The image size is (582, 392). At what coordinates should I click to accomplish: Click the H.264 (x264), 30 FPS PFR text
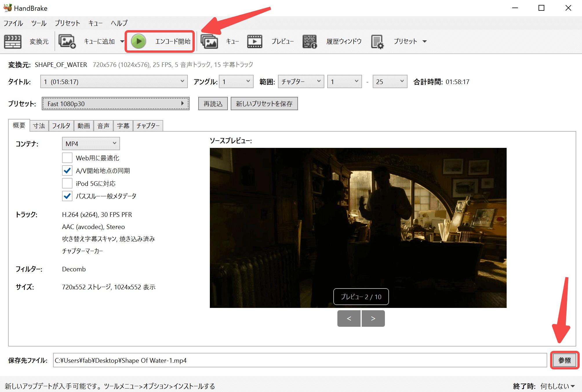[x=97, y=215]
